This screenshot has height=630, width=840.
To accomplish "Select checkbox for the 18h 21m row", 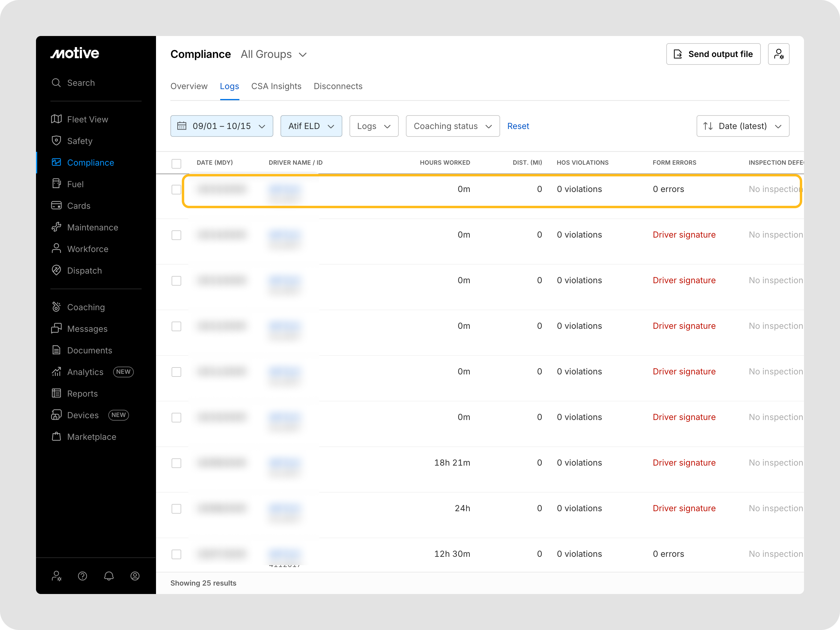I will coord(176,463).
